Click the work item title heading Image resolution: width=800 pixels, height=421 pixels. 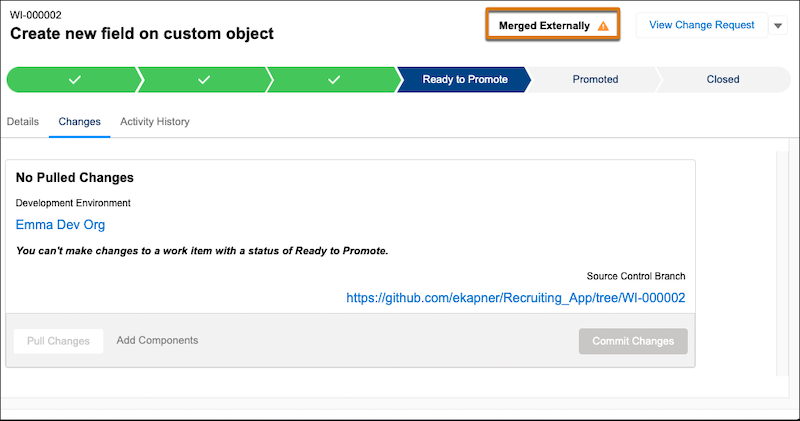tap(142, 34)
